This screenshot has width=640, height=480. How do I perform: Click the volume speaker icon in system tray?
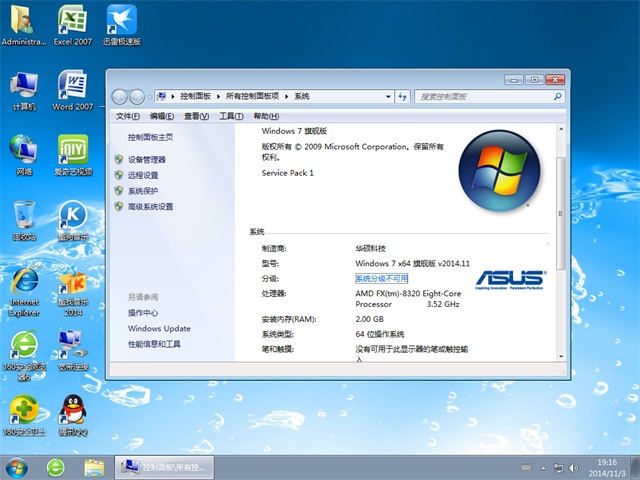click(574, 467)
